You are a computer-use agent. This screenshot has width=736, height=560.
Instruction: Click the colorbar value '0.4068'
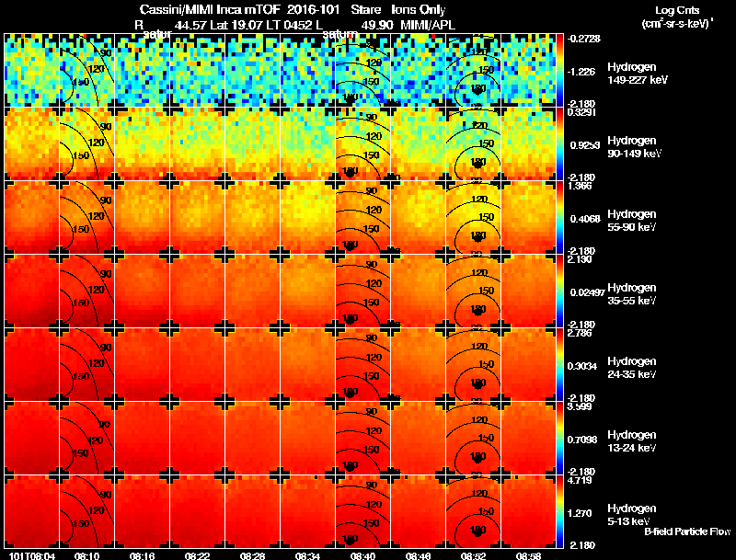point(585,219)
